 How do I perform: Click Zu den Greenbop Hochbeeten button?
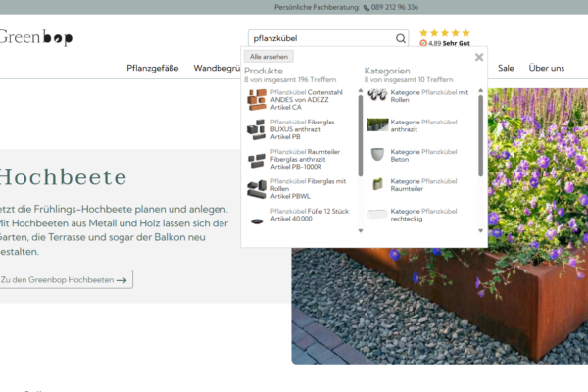[x=66, y=279]
